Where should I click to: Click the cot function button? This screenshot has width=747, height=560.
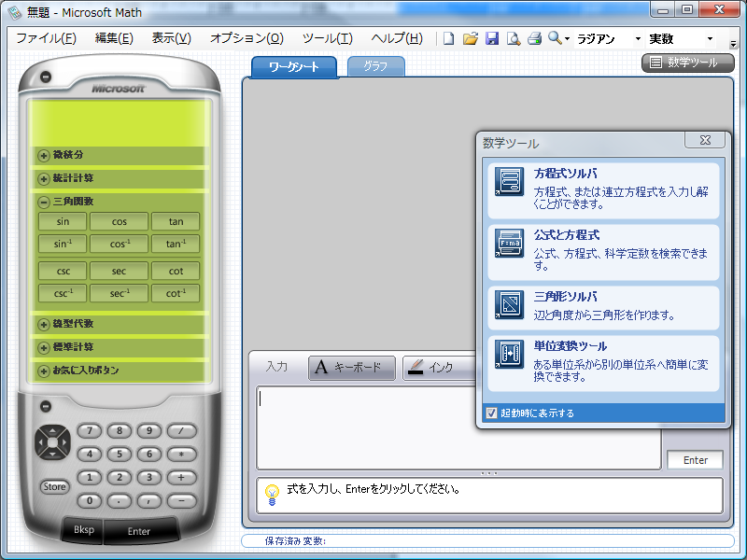(176, 271)
